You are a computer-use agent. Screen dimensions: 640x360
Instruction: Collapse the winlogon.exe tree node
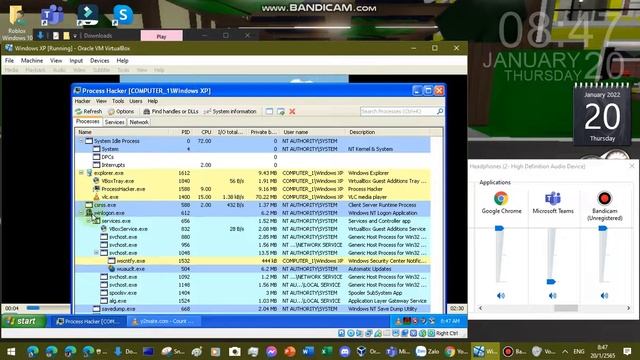tap(81, 213)
